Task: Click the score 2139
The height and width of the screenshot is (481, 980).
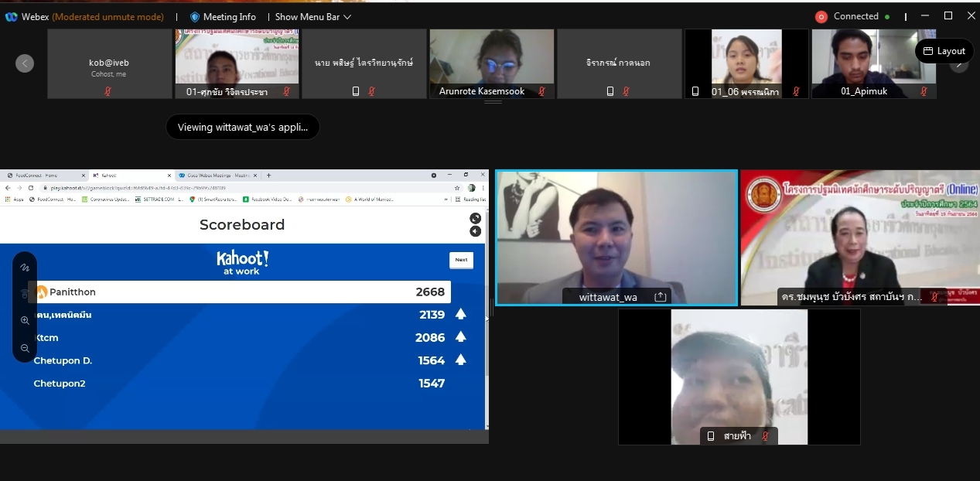Action: click(x=432, y=315)
